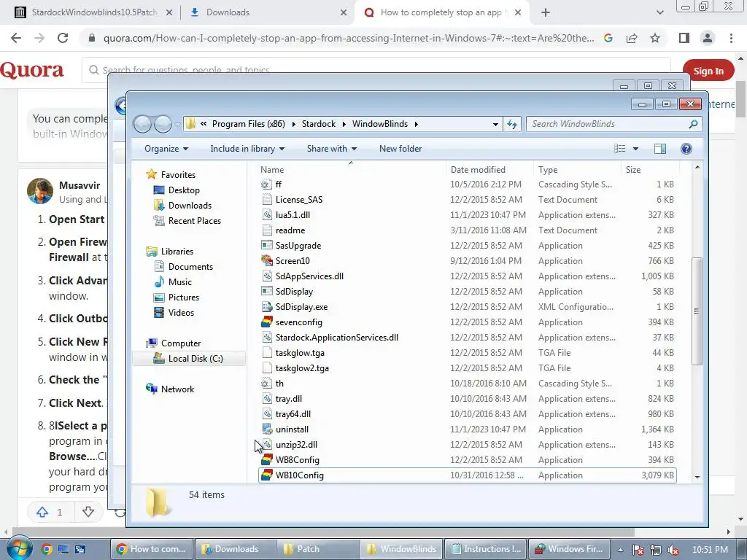Click the Windows Start orb
The image size is (747, 560).
click(x=19, y=548)
